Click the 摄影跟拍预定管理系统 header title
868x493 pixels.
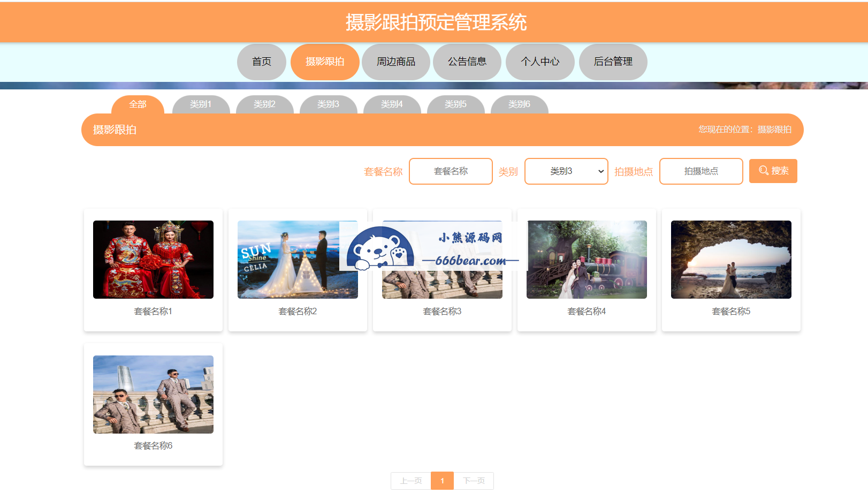pyautogui.click(x=436, y=22)
